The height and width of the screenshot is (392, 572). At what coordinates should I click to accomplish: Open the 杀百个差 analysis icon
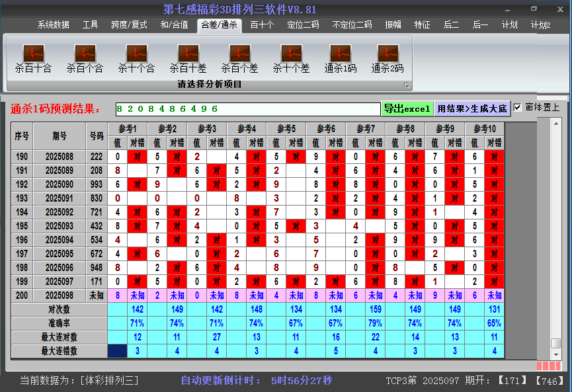239,58
